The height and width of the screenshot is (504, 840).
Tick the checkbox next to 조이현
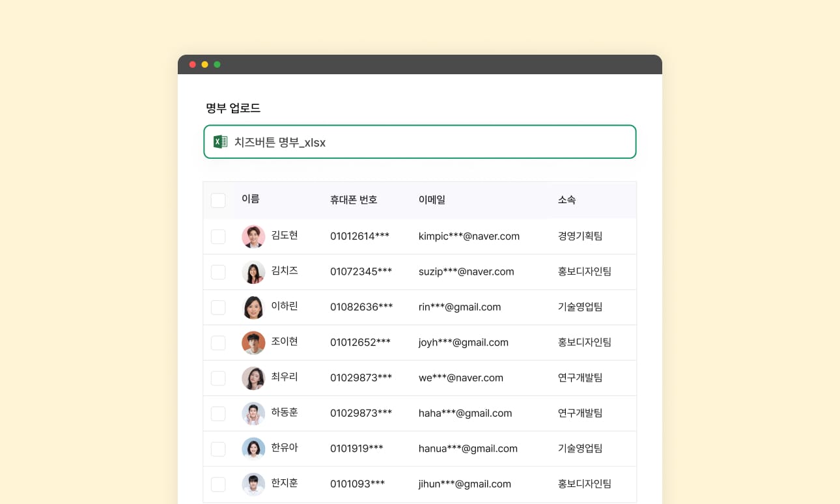[x=218, y=343]
